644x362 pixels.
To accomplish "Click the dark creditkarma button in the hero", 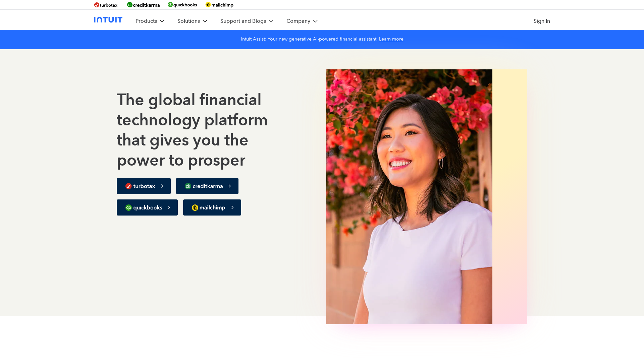I will (207, 186).
